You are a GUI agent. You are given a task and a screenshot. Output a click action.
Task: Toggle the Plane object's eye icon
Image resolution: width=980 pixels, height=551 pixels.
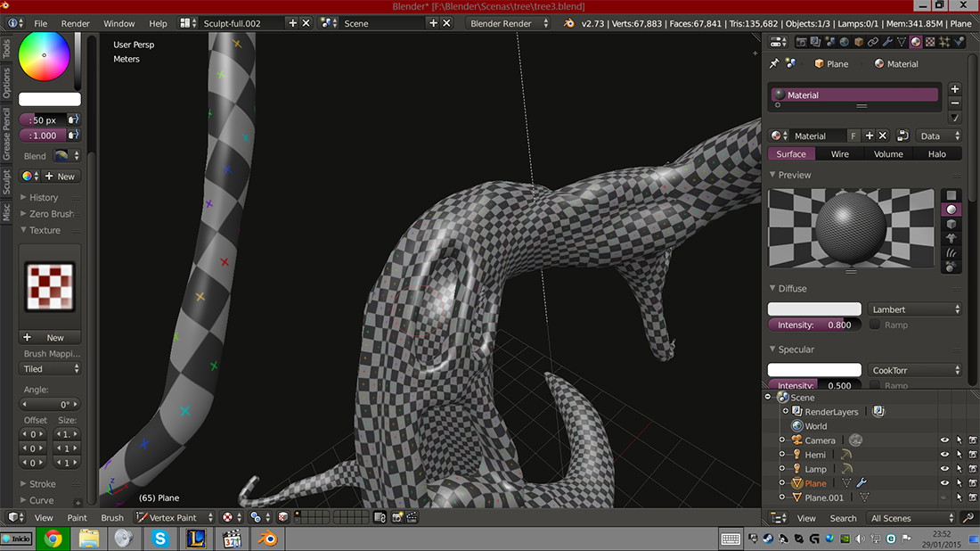(x=945, y=483)
